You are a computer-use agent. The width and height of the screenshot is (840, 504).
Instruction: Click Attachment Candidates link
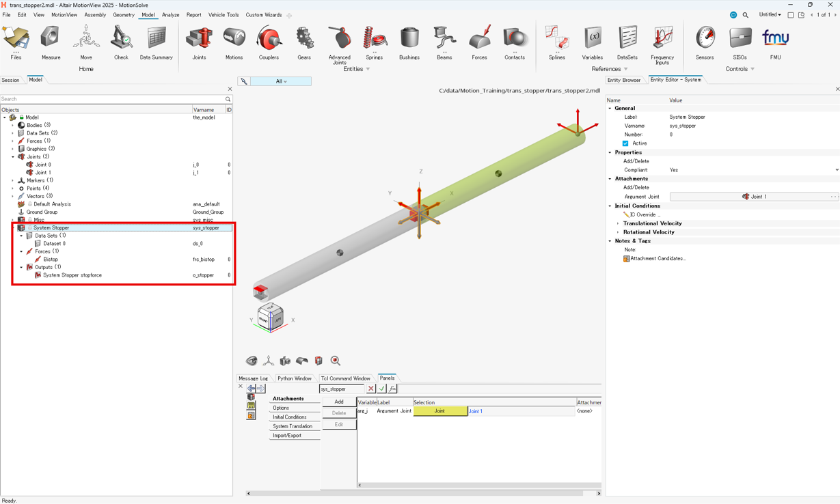[x=658, y=259]
